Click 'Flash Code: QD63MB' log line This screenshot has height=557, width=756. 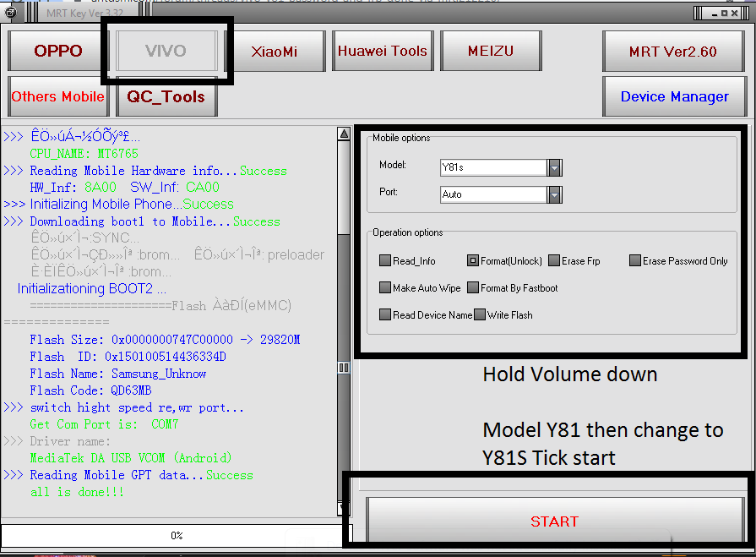click(90, 390)
